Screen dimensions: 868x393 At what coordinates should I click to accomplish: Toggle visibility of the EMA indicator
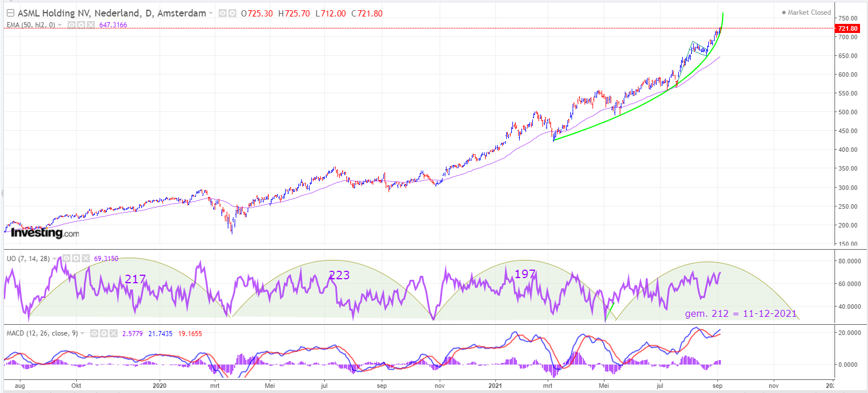pyautogui.click(x=72, y=25)
